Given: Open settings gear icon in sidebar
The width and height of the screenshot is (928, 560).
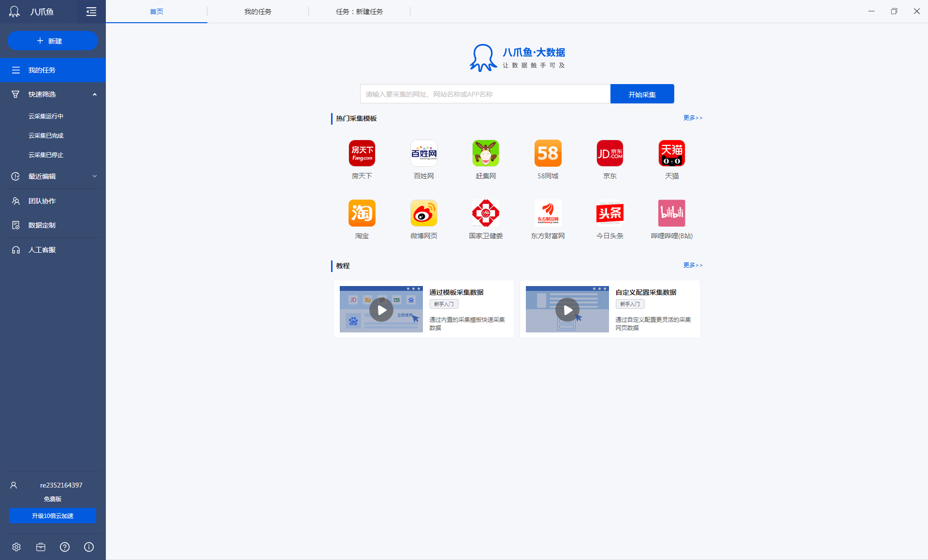Looking at the screenshot, I should [x=16, y=547].
